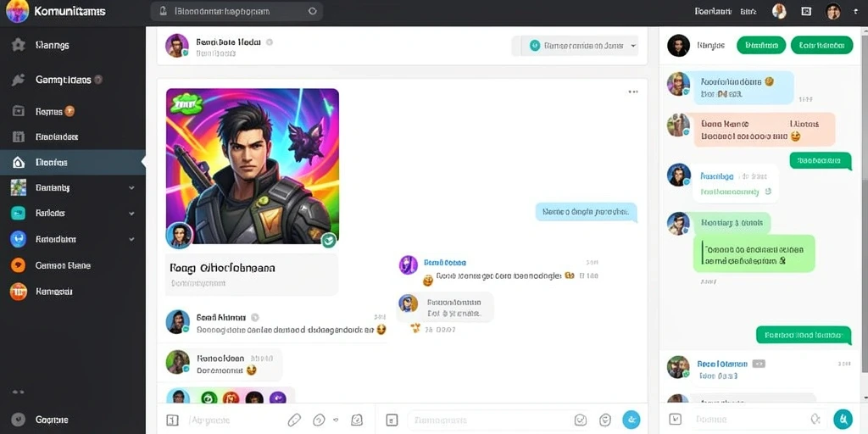Open the gear icon at the sidebar top
The image size is (868, 434).
point(19,45)
